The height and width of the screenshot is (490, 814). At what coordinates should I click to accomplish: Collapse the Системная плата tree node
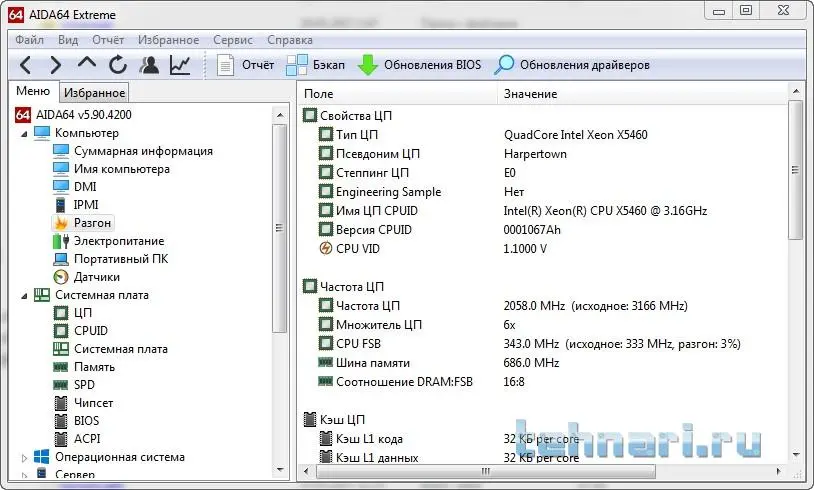point(25,295)
